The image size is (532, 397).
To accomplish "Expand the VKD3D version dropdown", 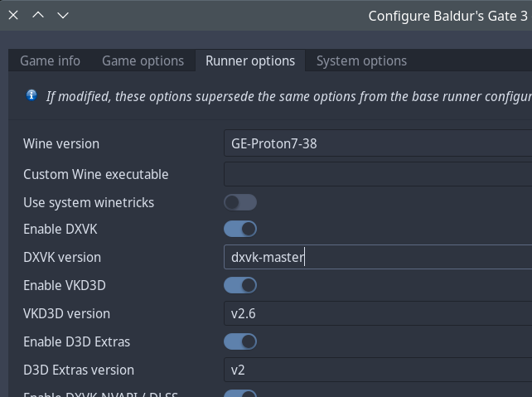I will click(x=378, y=313).
